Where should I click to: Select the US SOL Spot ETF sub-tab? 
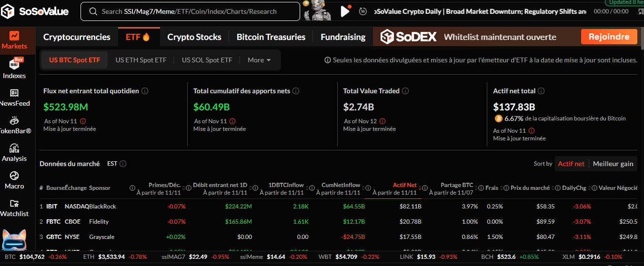(207, 60)
